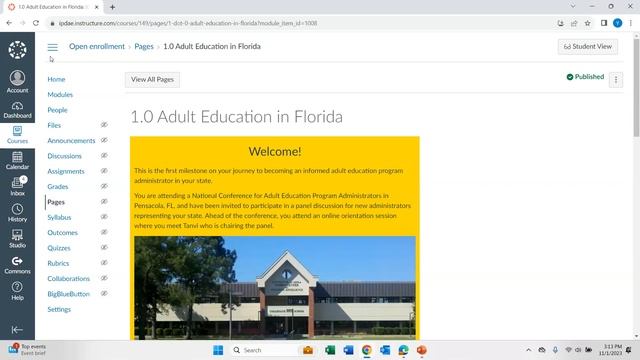This screenshot has height=360, width=640.
Task: Click the hidden-eye icon beside Files
Action: click(x=104, y=125)
